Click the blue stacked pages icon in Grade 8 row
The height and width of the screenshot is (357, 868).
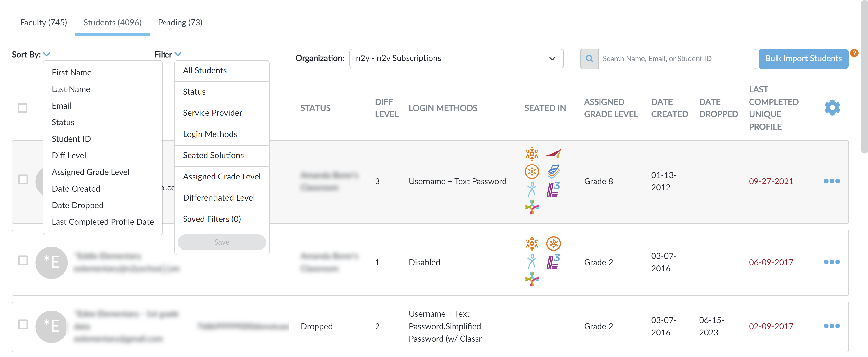pyautogui.click(x=553, y=172)
